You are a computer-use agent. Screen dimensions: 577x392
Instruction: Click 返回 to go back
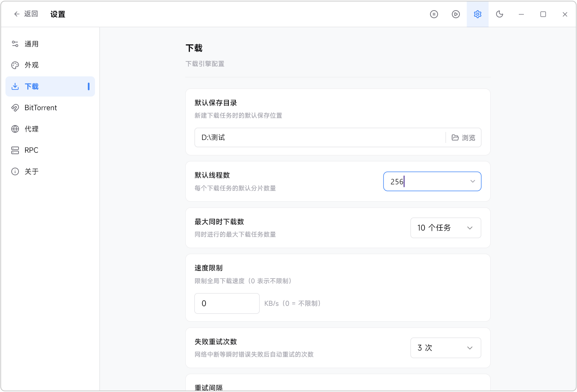(x=26, y=14)
